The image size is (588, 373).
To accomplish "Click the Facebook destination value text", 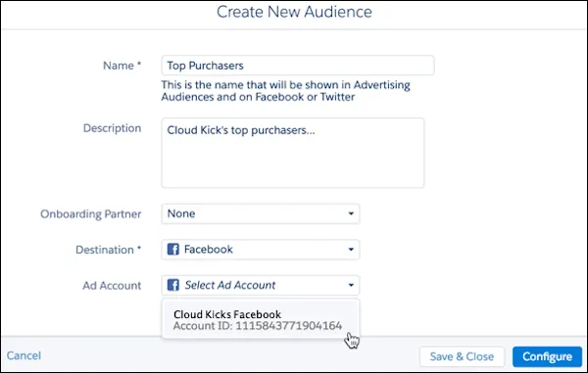I will (x=209, y=250).
